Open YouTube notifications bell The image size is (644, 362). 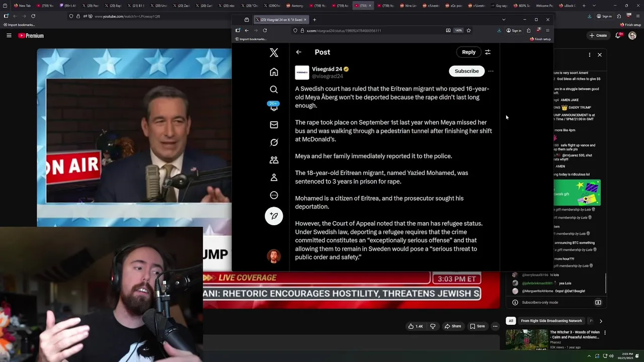tap(618, 36)
